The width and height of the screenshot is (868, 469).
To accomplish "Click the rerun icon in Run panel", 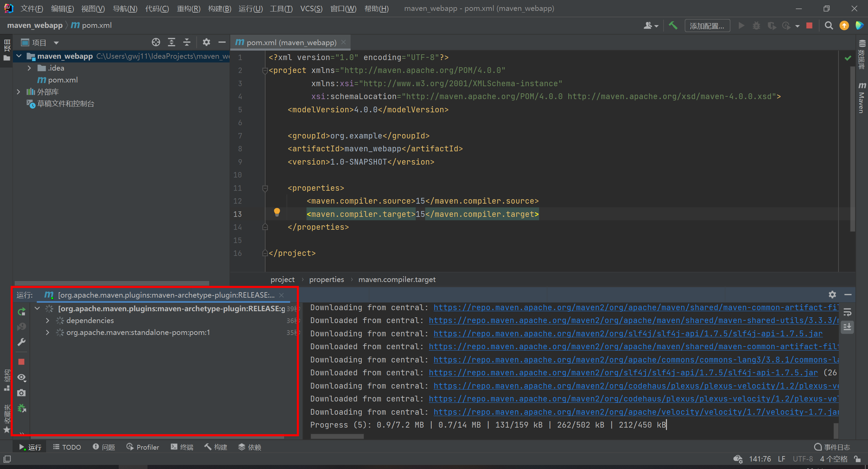I will point(22,312).
